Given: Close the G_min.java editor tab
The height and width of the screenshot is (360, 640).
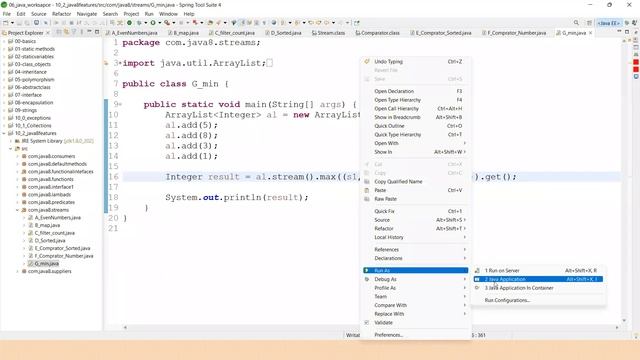Looking at the screenshot, I should click(591, 33).
